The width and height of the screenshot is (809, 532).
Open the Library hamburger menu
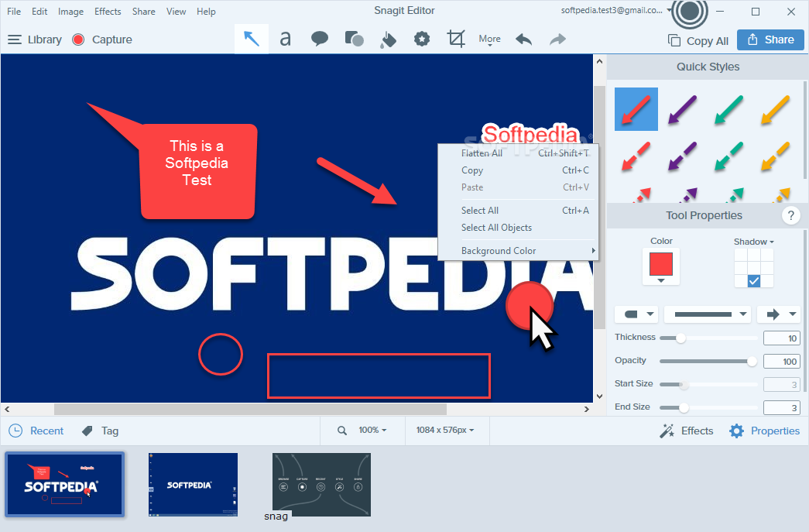[15, 39]
